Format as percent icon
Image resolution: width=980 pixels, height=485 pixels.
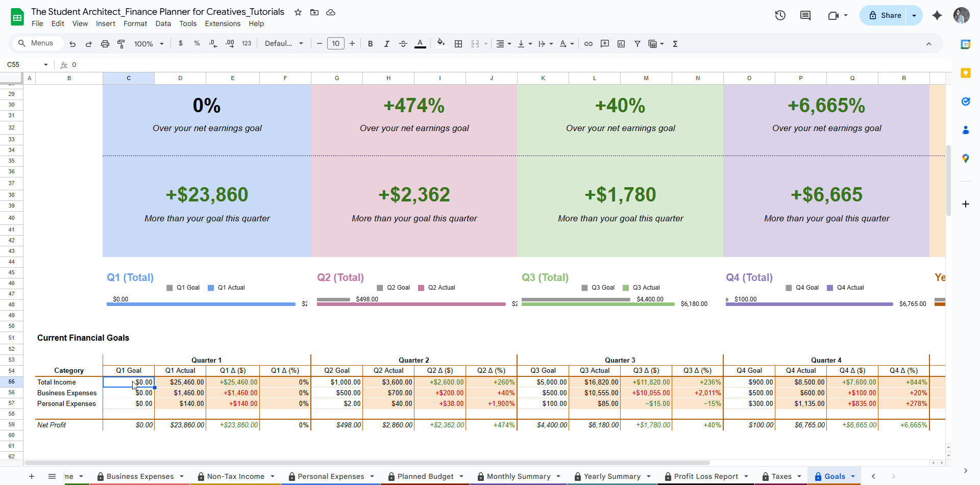pyautogui.click(x=197, y=44)
